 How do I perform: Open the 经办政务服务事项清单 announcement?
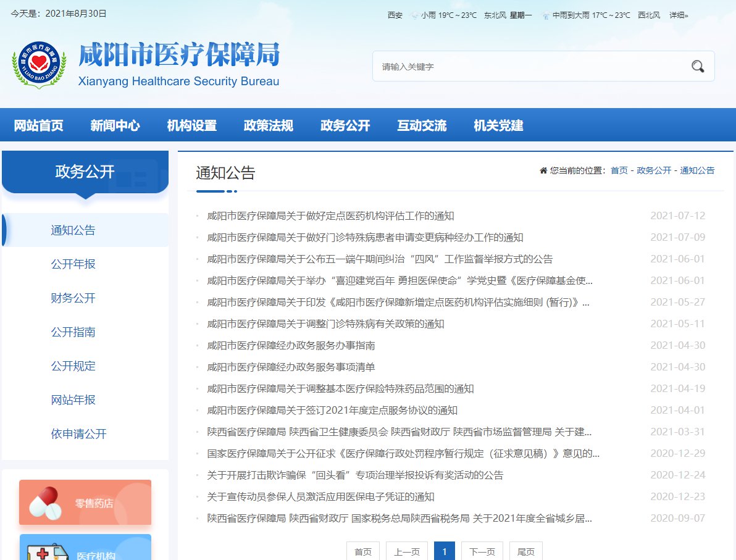click(291, 367)
